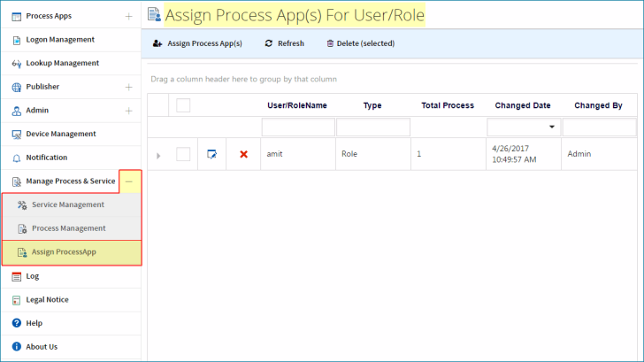The height and width of the screenshot is (362, 644).
Task: Expand the amit row detail arrow
Action: click(x=158, y=156)
